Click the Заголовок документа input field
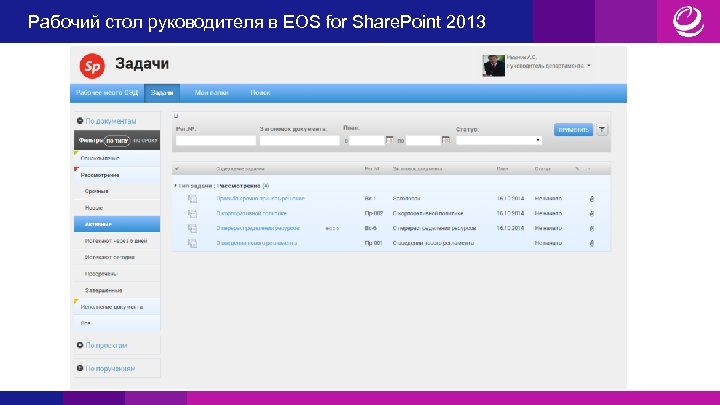Screen dimensions: 720x405 point(299,141)
